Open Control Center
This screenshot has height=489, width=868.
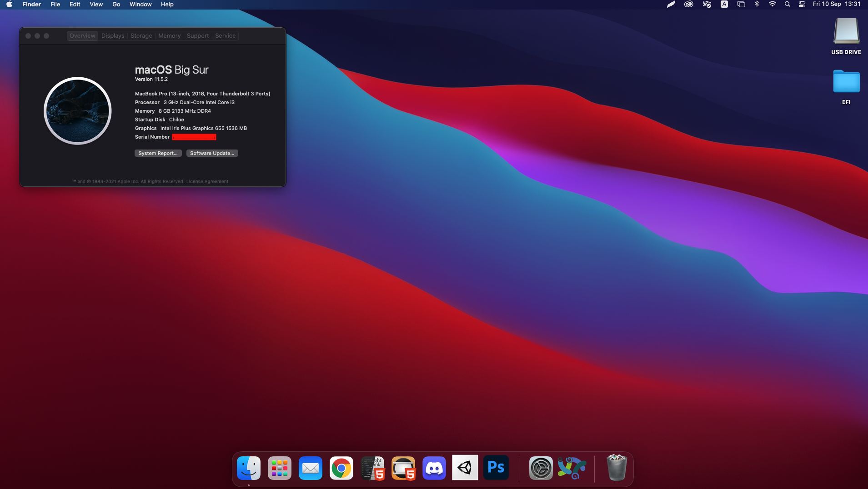pyautogui.click(x=802, y=4)
